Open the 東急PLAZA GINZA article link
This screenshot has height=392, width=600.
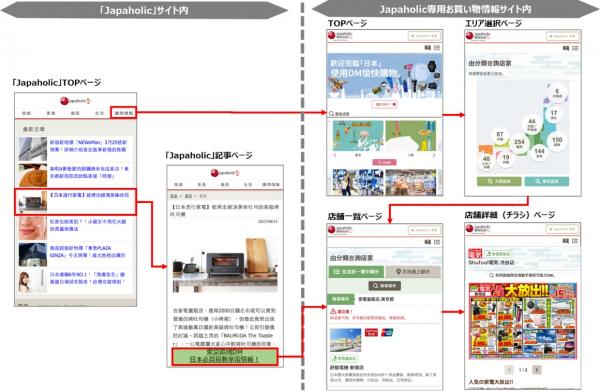click(87, 252)
